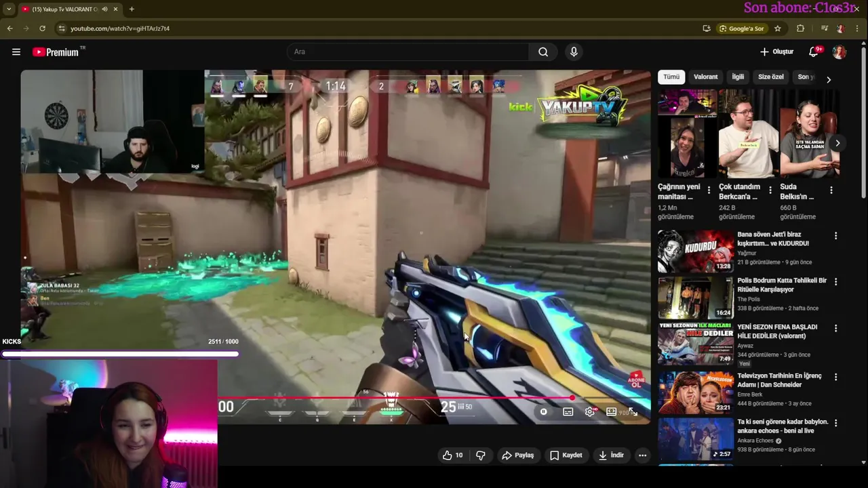This screenshot has width=868, height=488.
Task: Open options for the YENİ SEZON video
Action: pos(835,329)
